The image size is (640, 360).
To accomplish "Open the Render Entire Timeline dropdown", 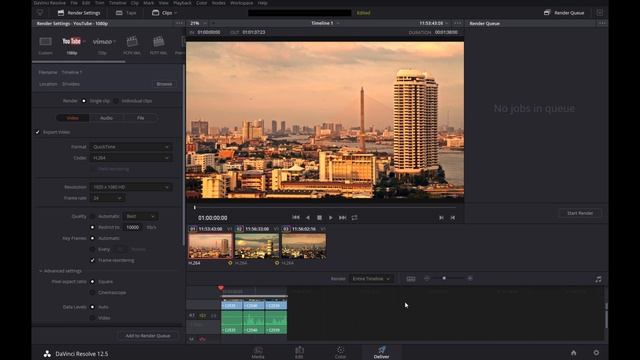I will pos(371,279).
